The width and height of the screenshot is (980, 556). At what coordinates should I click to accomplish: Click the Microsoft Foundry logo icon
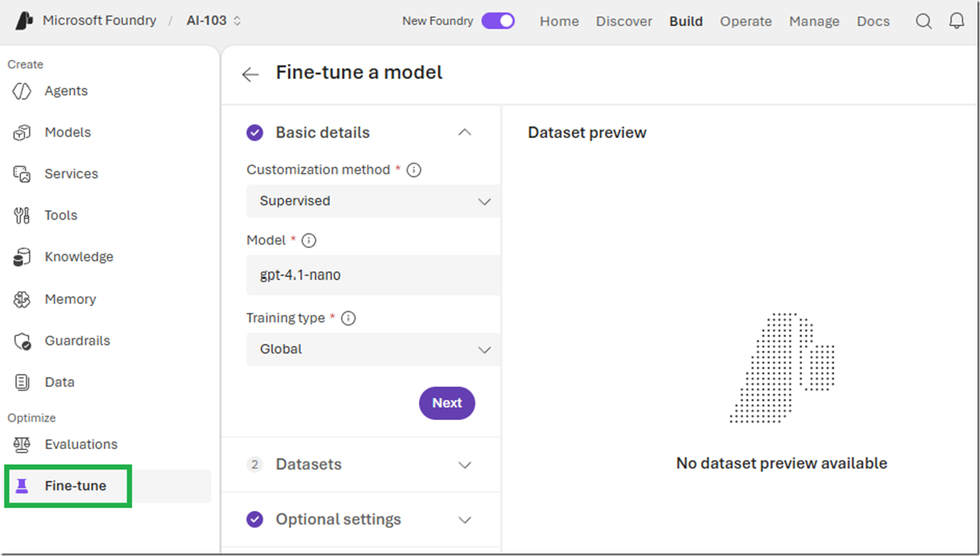coord(24,21)
